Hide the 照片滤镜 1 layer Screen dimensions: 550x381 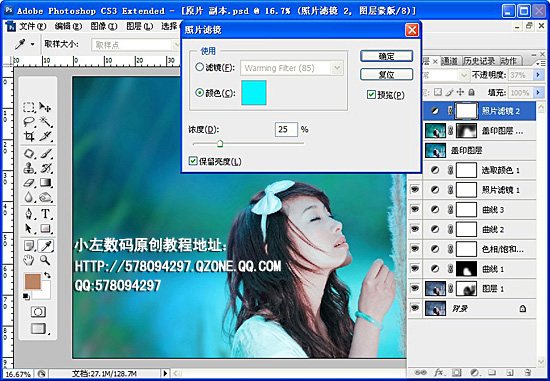click(x=415, y=190)
